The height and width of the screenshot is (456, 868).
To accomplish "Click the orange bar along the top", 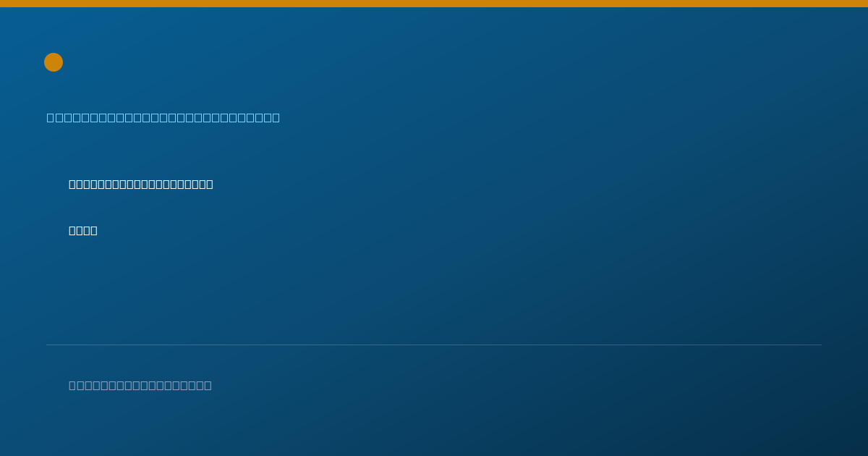I will click(x=434, y=4).
